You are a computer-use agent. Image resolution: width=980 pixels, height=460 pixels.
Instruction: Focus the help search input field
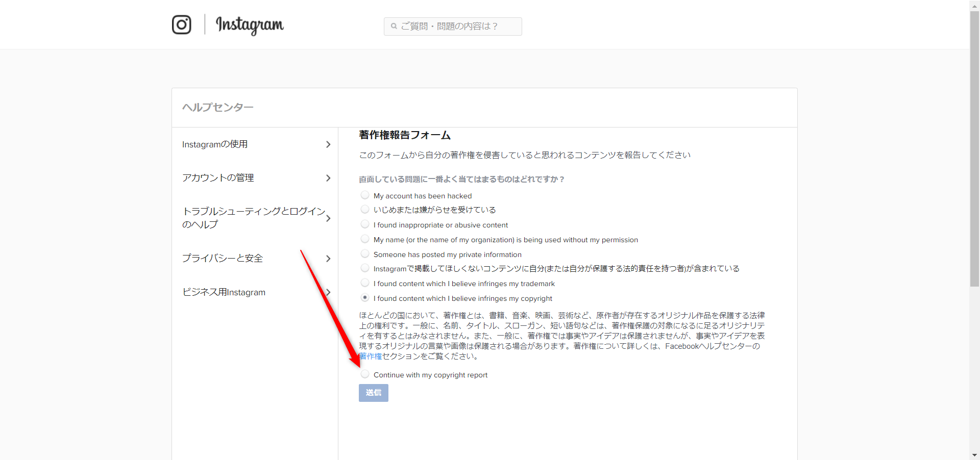coord(453,27)
